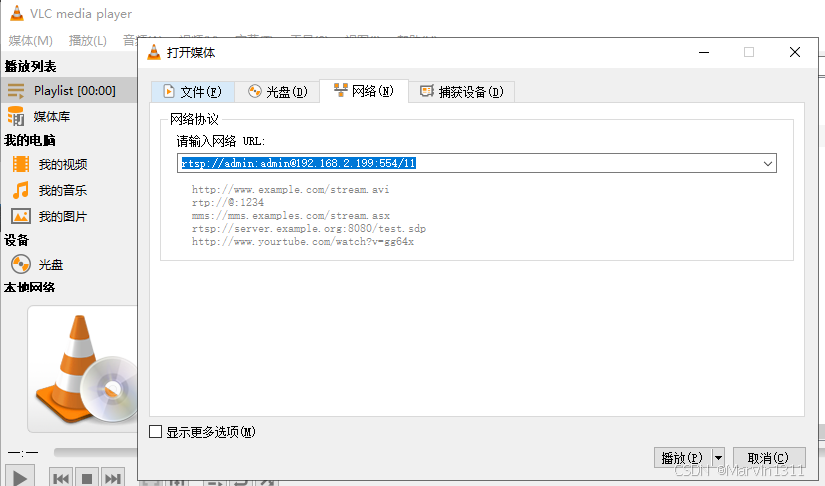Viewport: 825px width, 486px height.
Task: Click example rtsp://server.example.org:8080/test.sdp
Action: 309,229
